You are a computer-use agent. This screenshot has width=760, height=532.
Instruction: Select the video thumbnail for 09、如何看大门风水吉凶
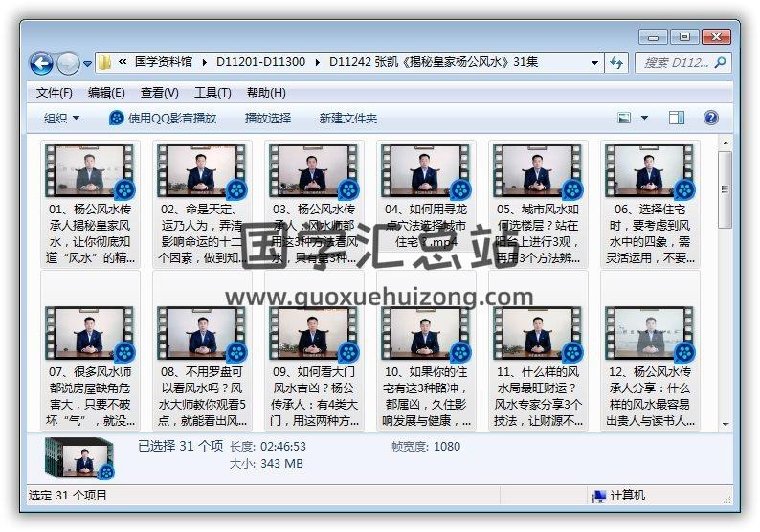(x=313, y=333)
